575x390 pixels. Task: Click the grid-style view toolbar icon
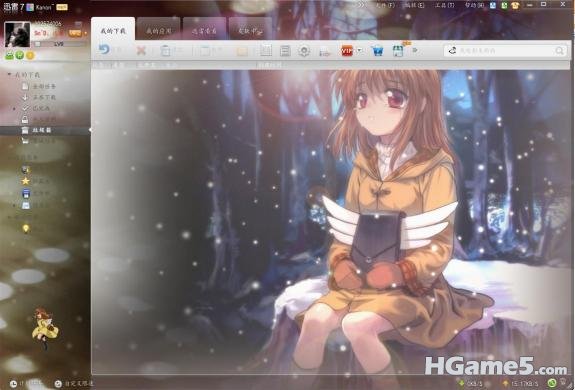pos(266,51)
